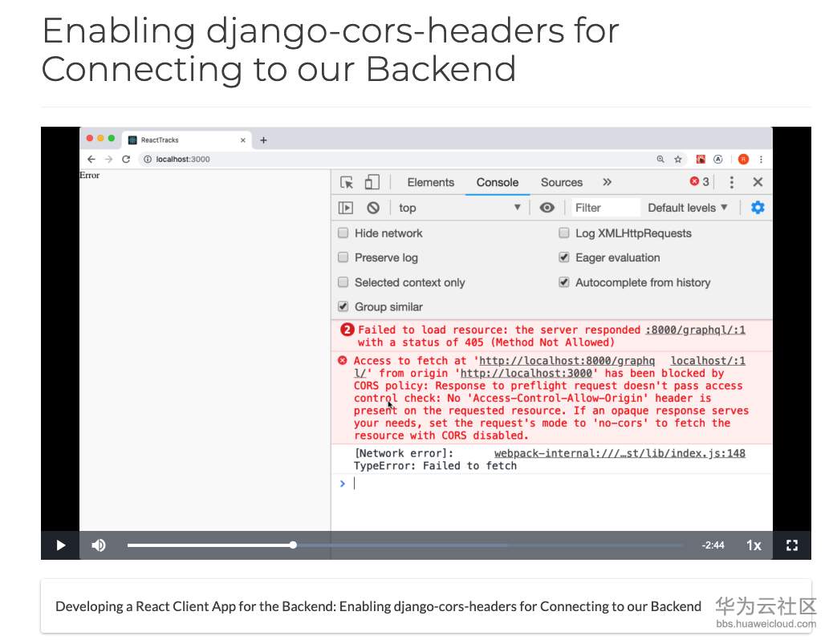Screen dimensions: 833x644
Task: Close the DevTools panel
Action: coord(758,182)
